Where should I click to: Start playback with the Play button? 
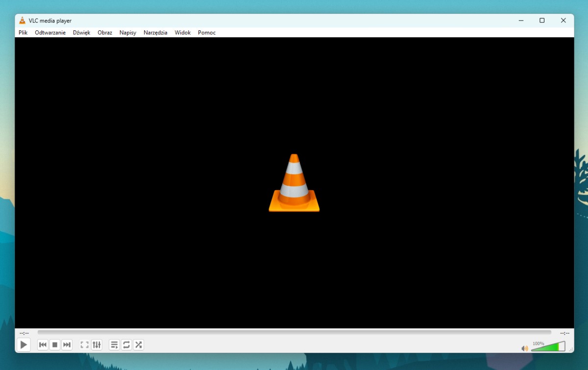click(23, 345)
